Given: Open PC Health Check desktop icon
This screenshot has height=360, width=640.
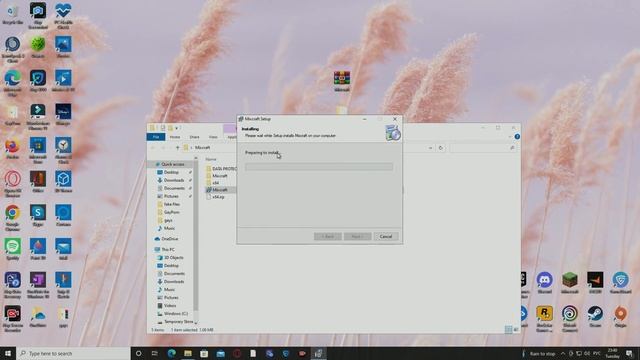Looking at the screenshot, I should [63, 16].
